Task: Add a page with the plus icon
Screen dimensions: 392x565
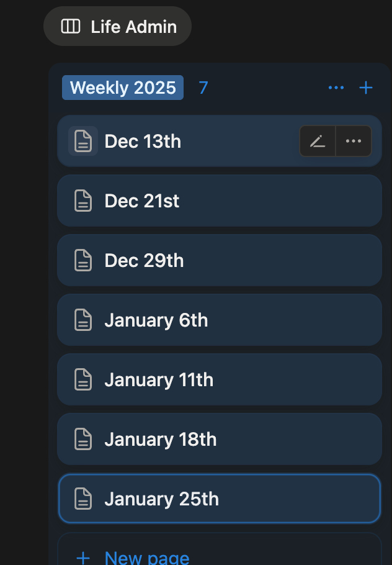Action: tap(366, 88)
